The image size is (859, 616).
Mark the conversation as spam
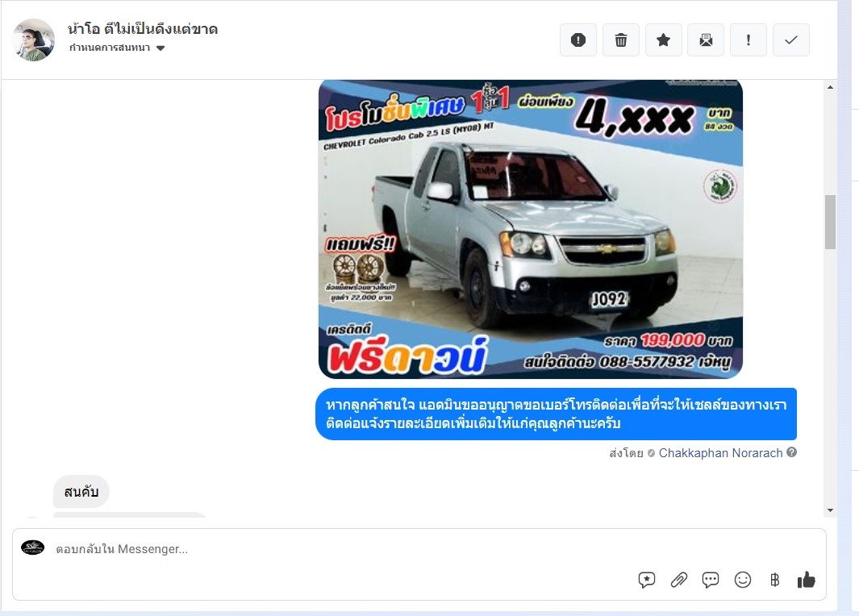578,40
